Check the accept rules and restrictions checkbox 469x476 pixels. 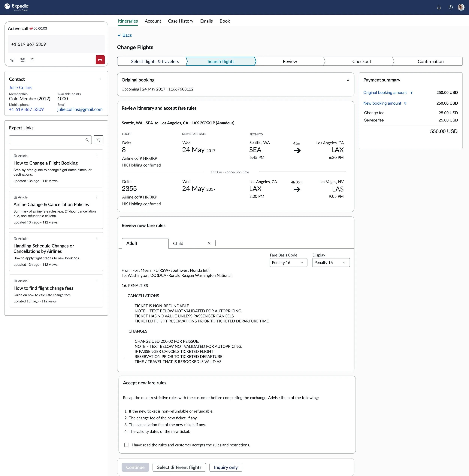126,445
